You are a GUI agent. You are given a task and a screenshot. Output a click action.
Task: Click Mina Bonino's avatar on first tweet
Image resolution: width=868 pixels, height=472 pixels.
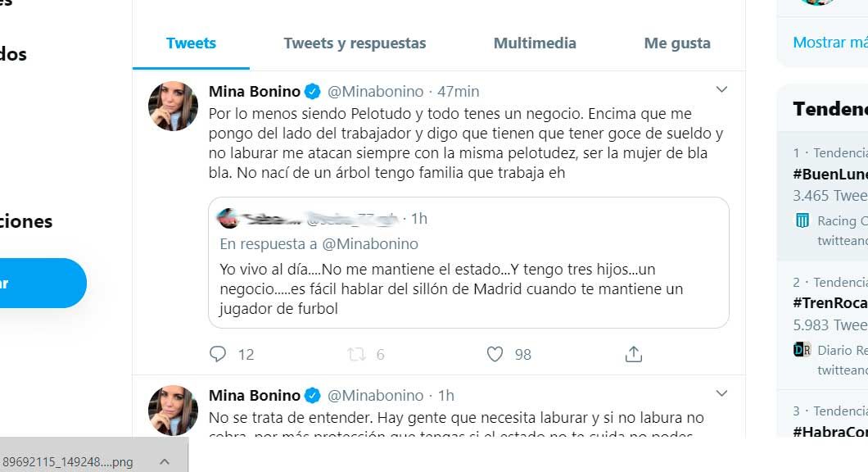click(x=173, y=106)
